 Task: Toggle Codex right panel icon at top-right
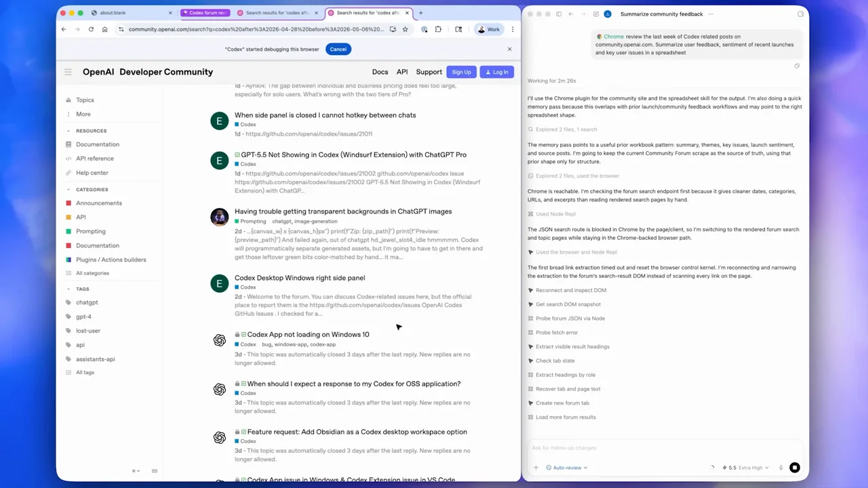[800, 14]
